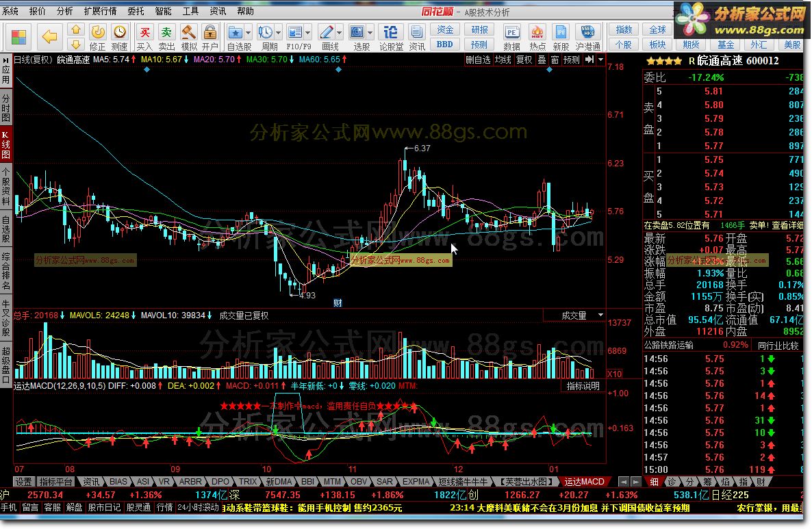Switch to the TRIX indicator tab
The width and height of the screenshot is (812, 529).
[x=248, y=482]
